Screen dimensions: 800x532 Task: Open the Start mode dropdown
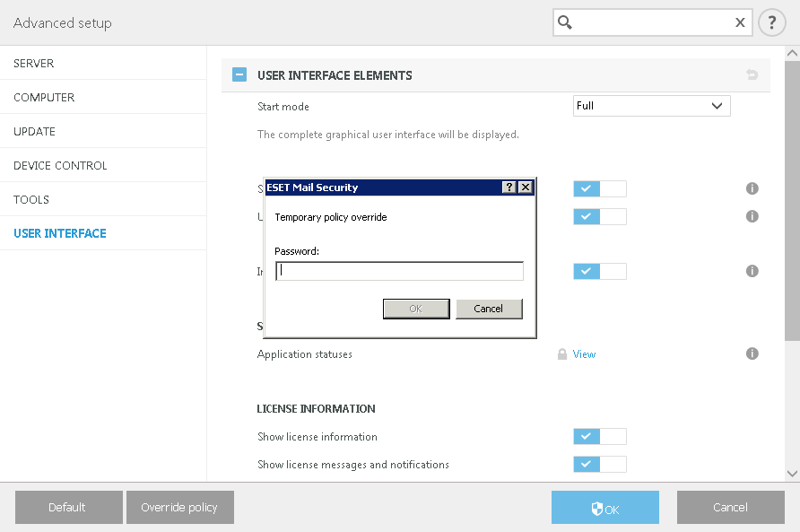[x=651, y=106]
